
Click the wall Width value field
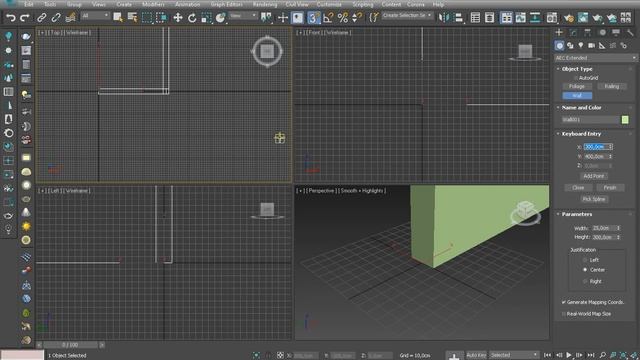(603, 228)
